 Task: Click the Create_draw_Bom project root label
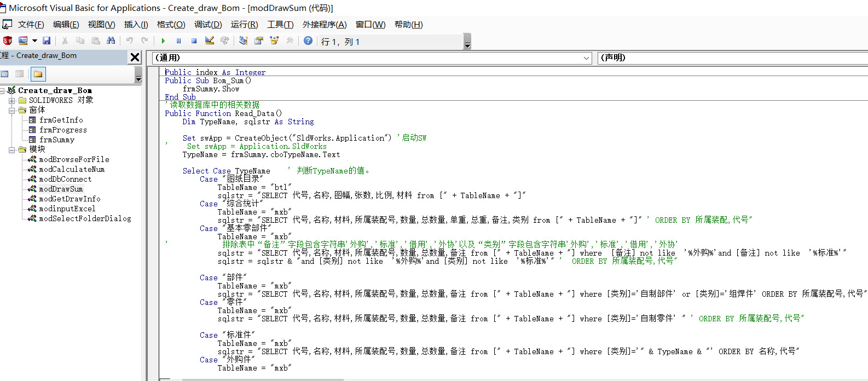[55, 90]
